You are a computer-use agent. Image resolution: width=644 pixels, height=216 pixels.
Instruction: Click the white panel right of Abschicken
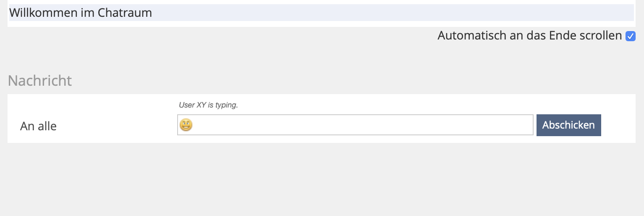pos(618,125)
